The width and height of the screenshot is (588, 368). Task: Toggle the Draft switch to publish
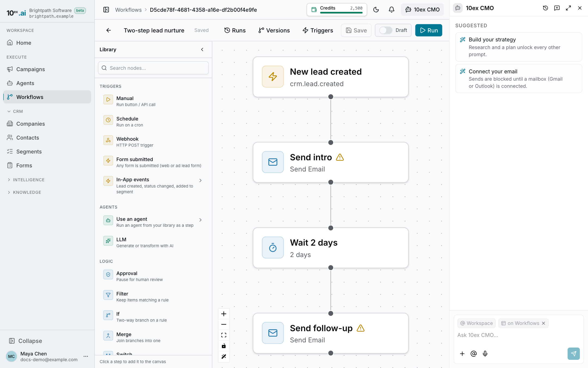tap(386, 30)
